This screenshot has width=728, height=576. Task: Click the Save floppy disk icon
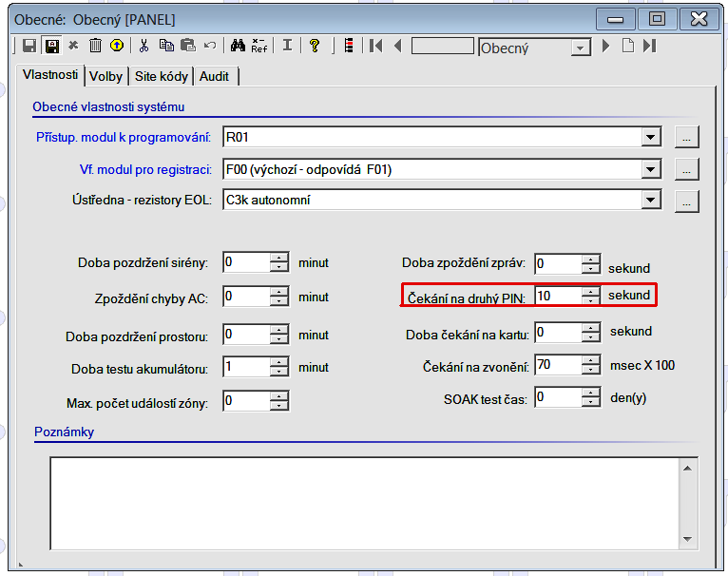29,46
